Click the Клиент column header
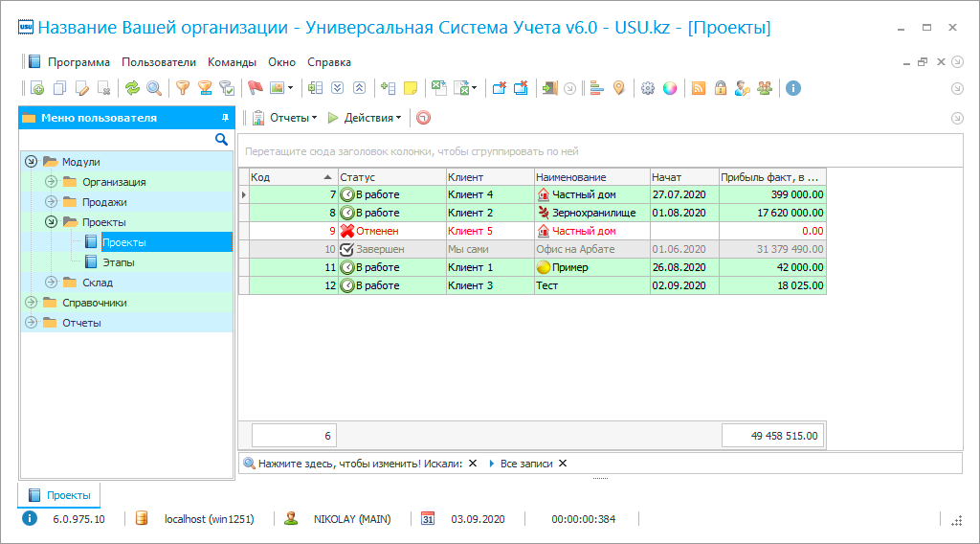 click(x=490, y=177)
